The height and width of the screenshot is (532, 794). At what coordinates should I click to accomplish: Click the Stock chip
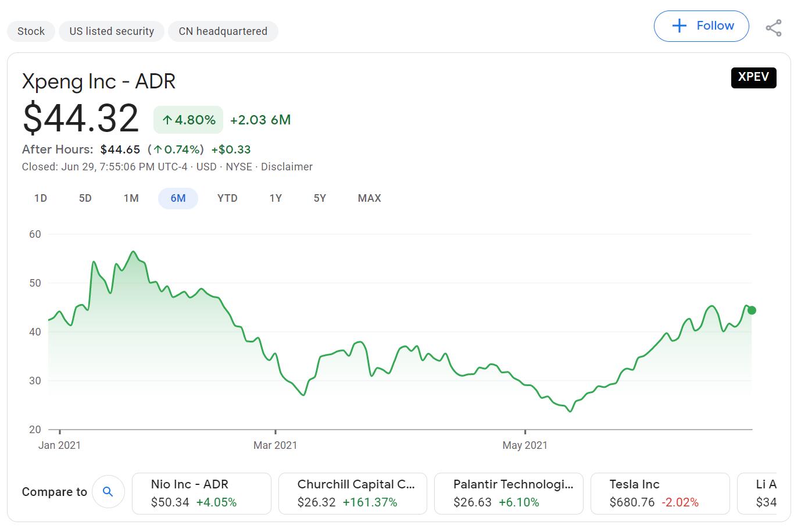31,31
